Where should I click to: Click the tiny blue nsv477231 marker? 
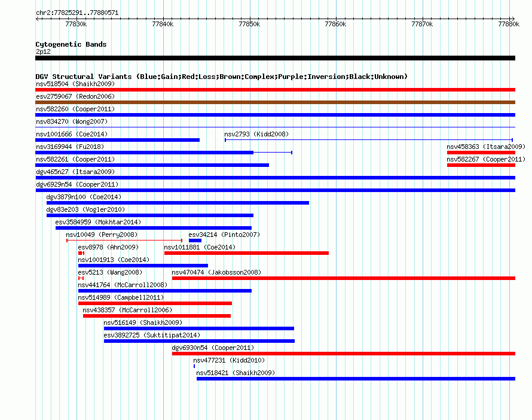pyautogui.click(x=194, y=366)
